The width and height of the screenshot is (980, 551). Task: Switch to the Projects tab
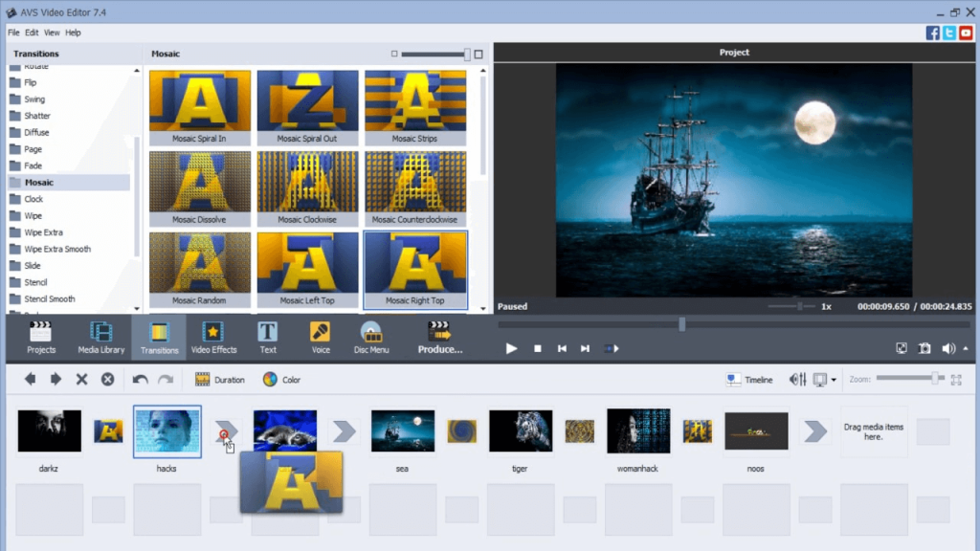41,337
